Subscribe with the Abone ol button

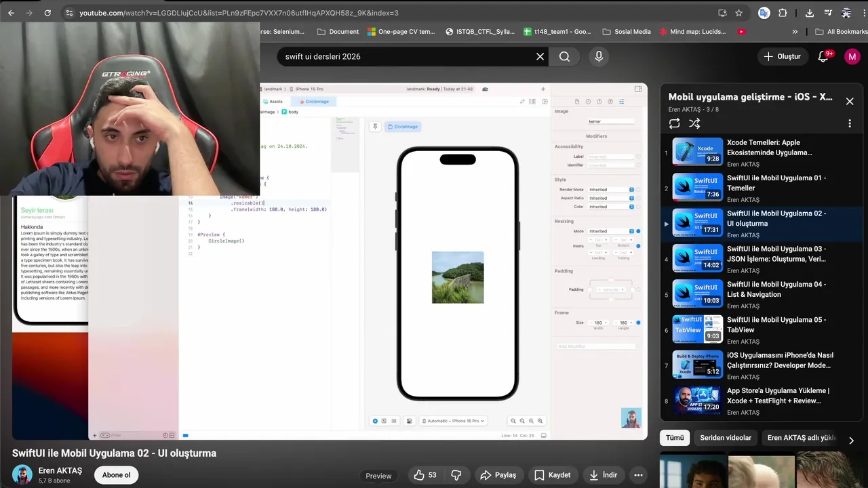click(x=116, y=475)
